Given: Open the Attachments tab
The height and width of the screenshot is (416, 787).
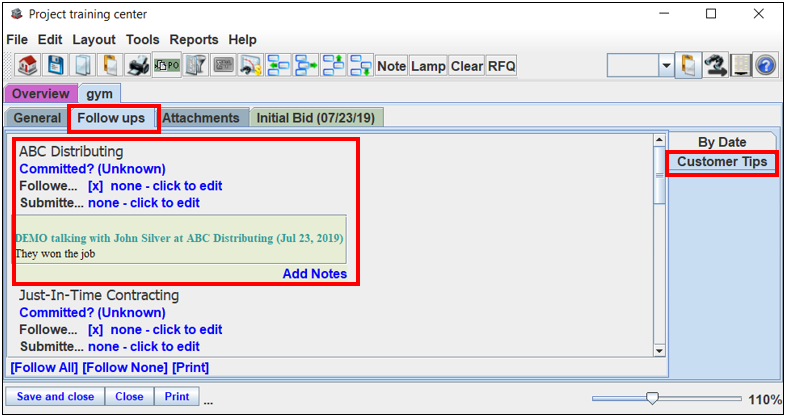Looking at the screenshot, I should click(x=201, y=118).
